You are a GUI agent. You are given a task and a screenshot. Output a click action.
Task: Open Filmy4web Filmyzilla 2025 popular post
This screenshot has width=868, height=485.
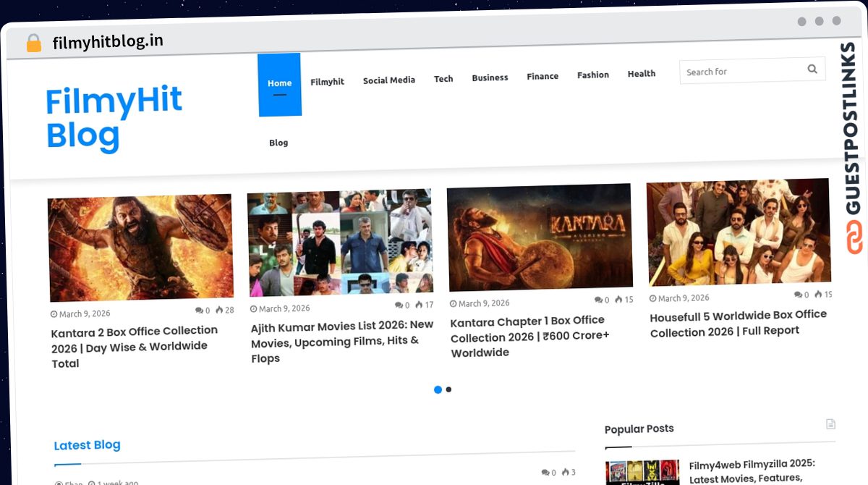752,471
